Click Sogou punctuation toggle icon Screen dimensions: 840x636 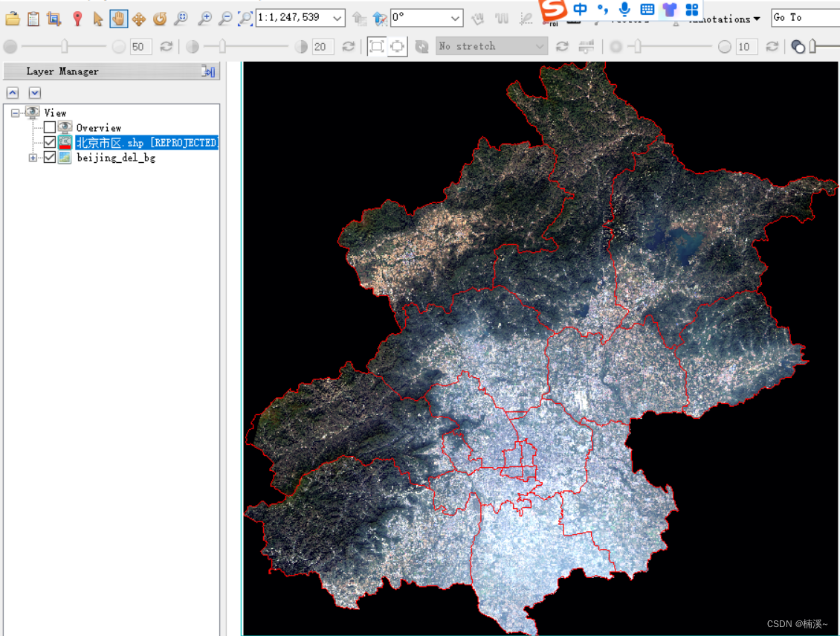tap(603, 9)
